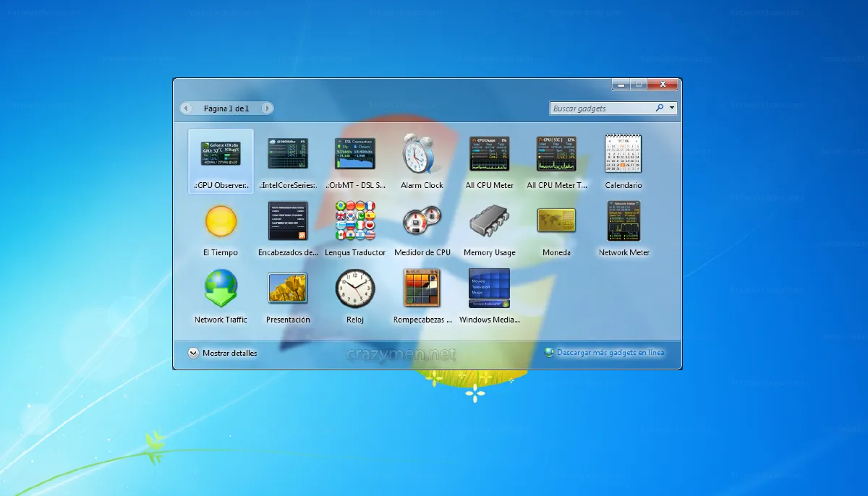Click the next page navigation arrow
Image resolution: width=868 pixels, height=496 pixels.
(x=268, y=107)
